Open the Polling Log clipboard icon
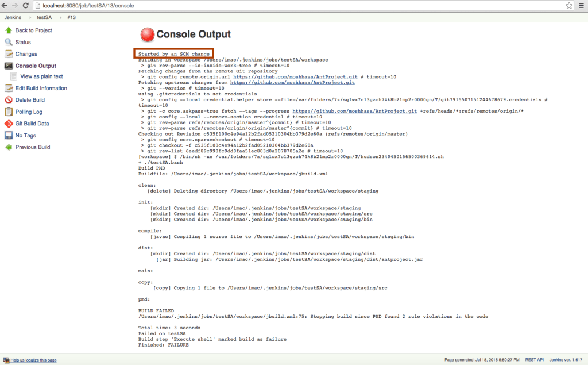This screenshot has height=365, width=588. point(8,112)
